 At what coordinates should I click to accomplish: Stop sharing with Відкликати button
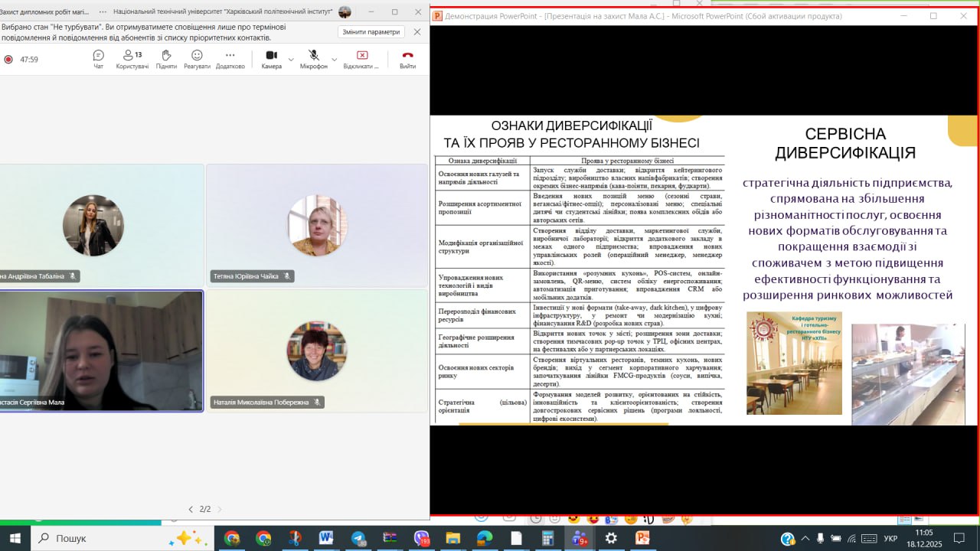(x=361, y=59)
